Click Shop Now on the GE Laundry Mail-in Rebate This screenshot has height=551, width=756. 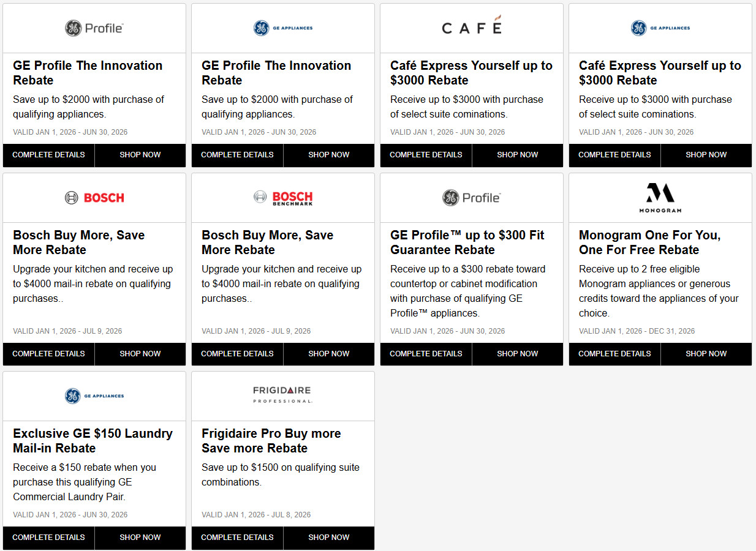[x=140, y=538]
